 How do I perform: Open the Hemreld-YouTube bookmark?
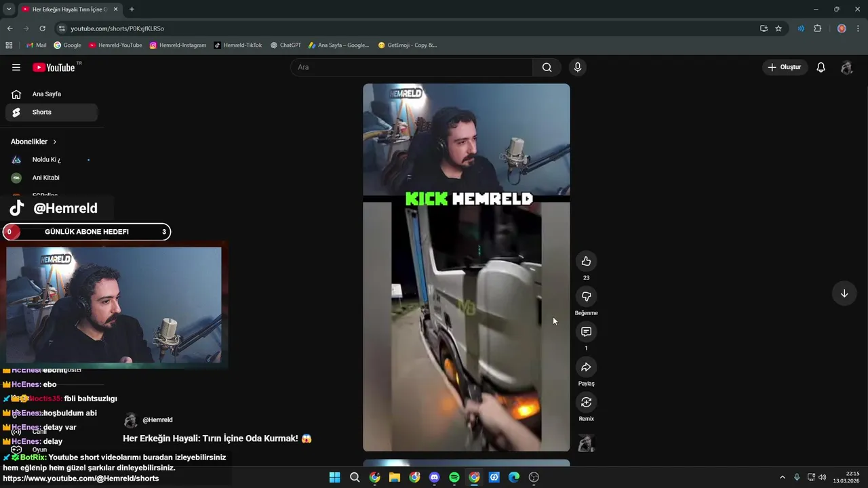point(115,45)
